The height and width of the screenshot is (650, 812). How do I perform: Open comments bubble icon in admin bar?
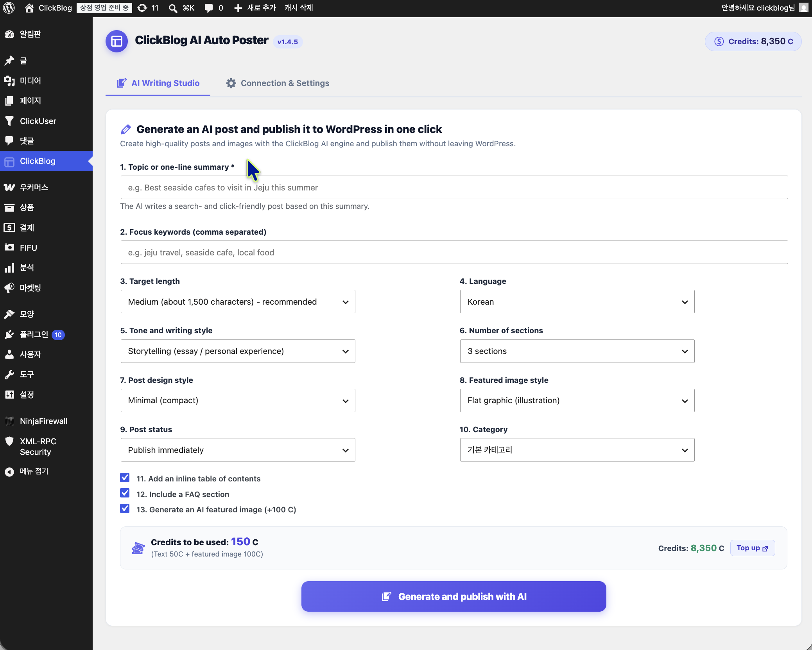point(209,8)
